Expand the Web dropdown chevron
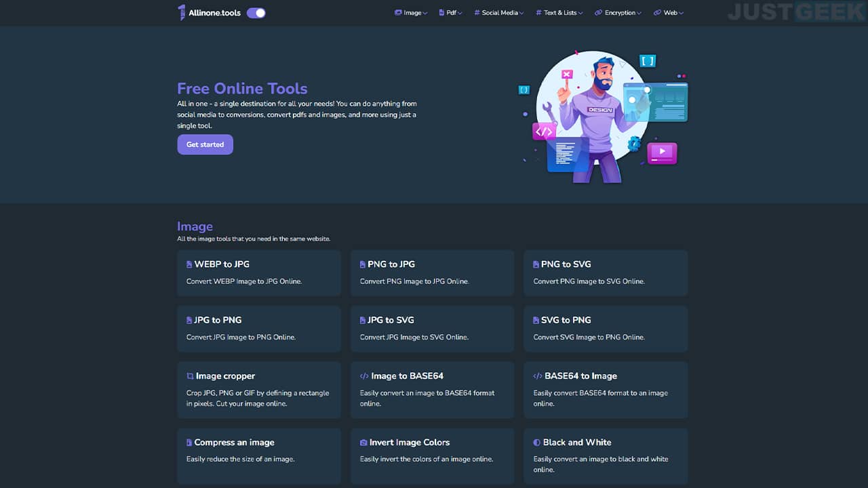Screen dimensions: 868x488 pyautogui.click(x=681, y=14)
